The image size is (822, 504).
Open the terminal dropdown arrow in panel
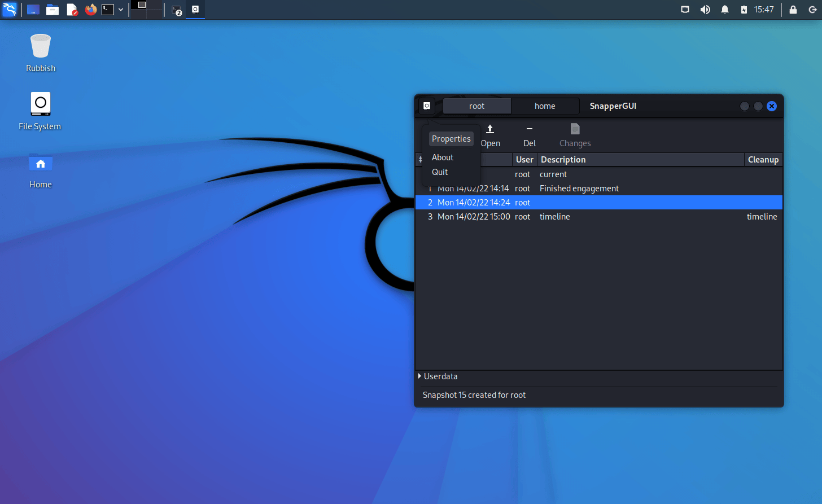[121, 10]
